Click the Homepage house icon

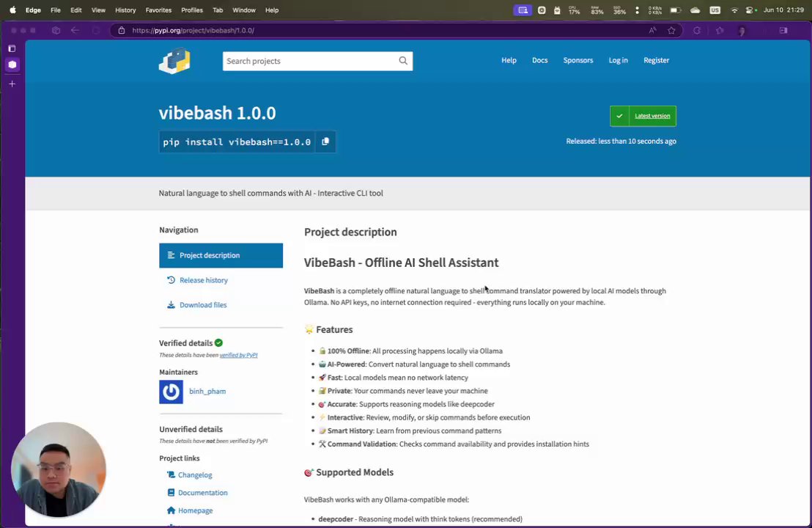[x=171, y=510]
